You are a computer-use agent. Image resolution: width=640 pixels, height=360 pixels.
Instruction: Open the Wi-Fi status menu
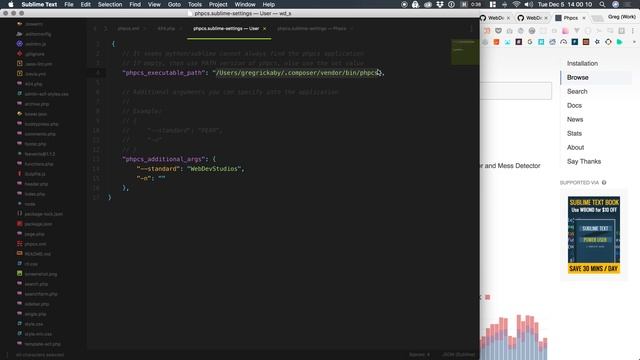[516, 4]
